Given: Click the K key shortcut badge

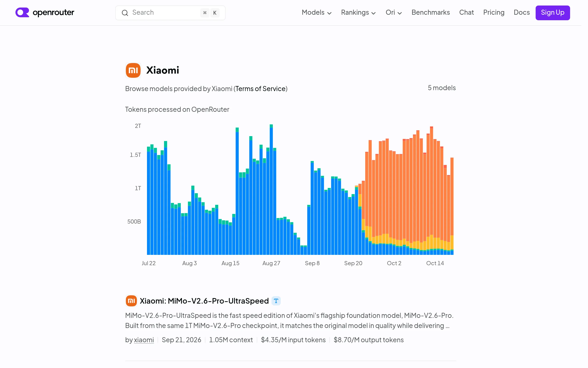Looking at the screenshot, I should 215,13.
